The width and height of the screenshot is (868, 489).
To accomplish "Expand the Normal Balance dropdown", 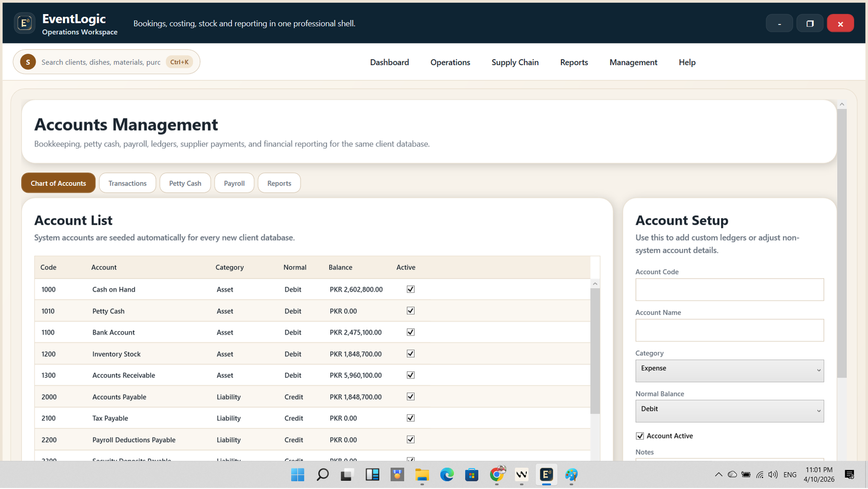I will tap(729, 411).
